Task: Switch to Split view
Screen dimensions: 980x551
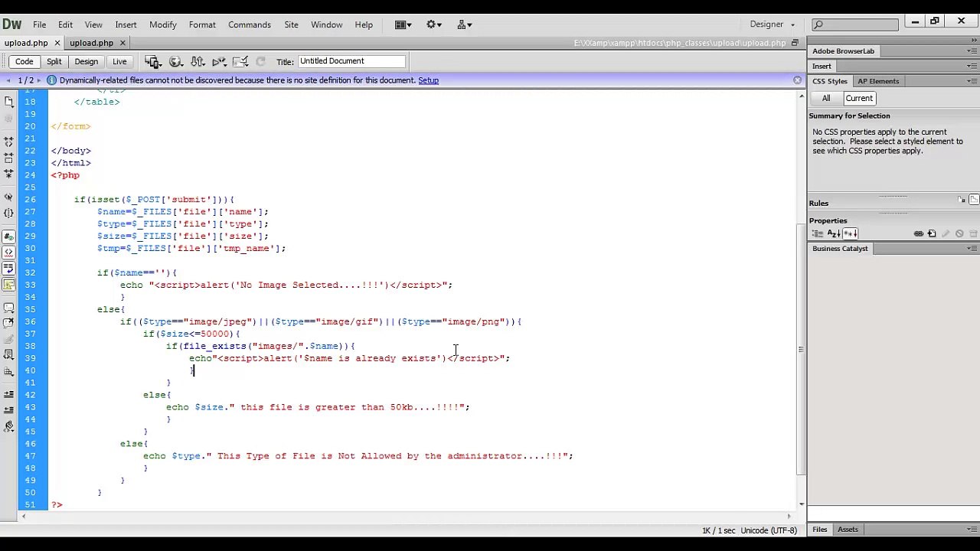Action: [x=54, y=61]
